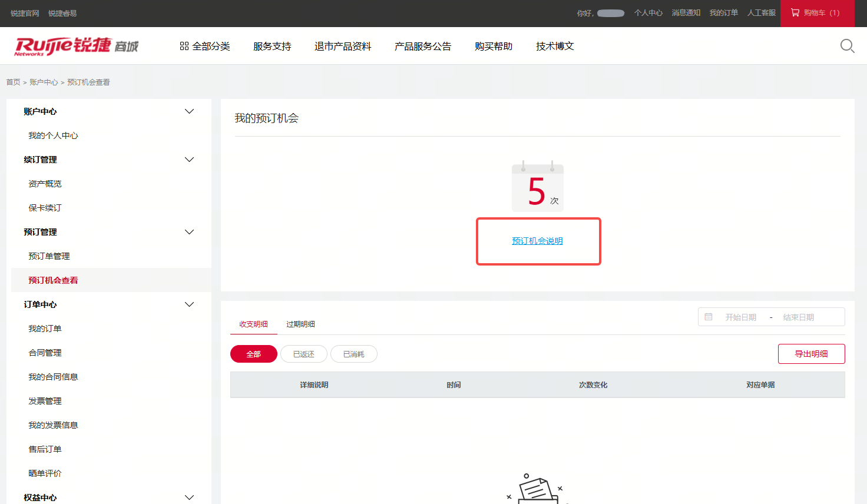This screenshot has height=504, width=867.
Task: Select the 已消耗 filter pill
Action: tap(353, 354)
